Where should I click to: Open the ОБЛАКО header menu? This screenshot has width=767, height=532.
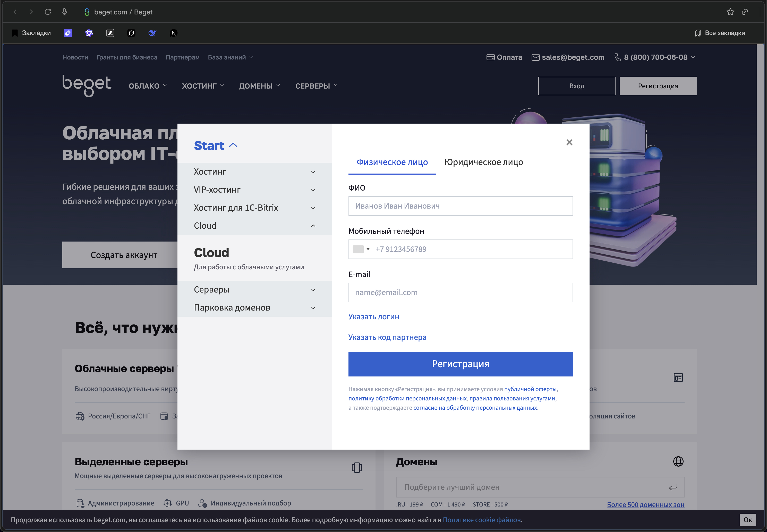coord(148,86)
